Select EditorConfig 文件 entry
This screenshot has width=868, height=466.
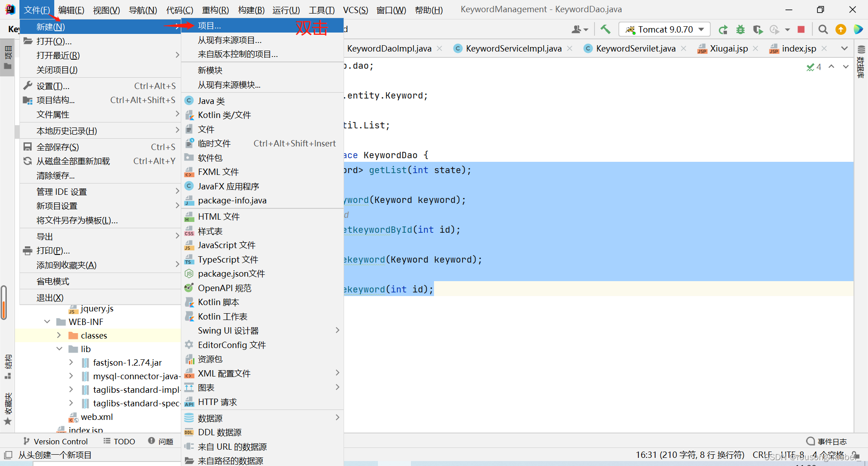point(262,345)
